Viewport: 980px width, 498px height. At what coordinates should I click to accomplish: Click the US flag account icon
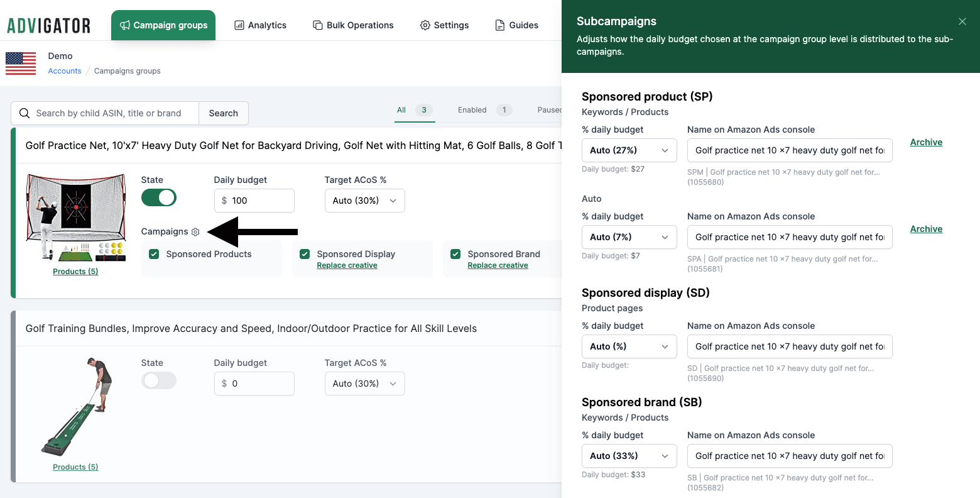21,64
